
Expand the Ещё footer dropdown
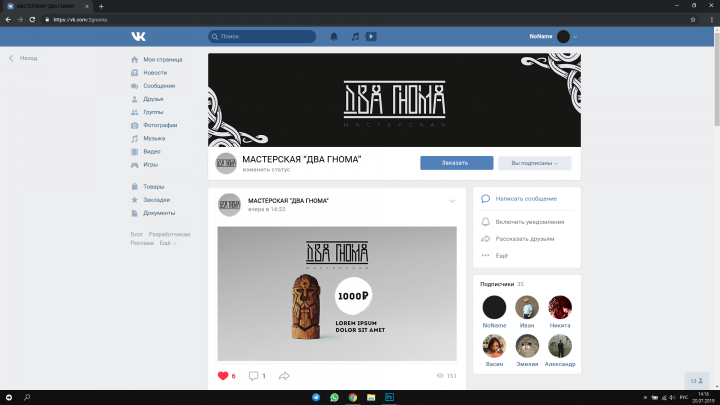(x=168, y=243)
